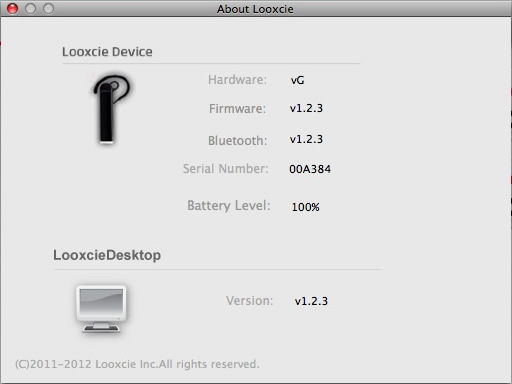Select the Looxcie Device section heading
This screenshot has width=512, height=384.
tap(107, 52)
